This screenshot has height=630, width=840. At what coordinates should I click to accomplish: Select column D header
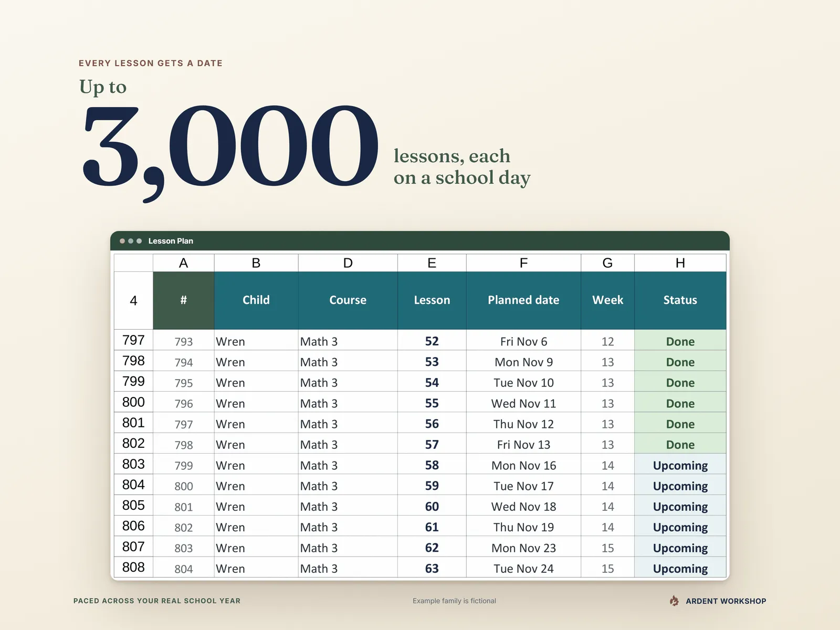[x=348, y=263]
